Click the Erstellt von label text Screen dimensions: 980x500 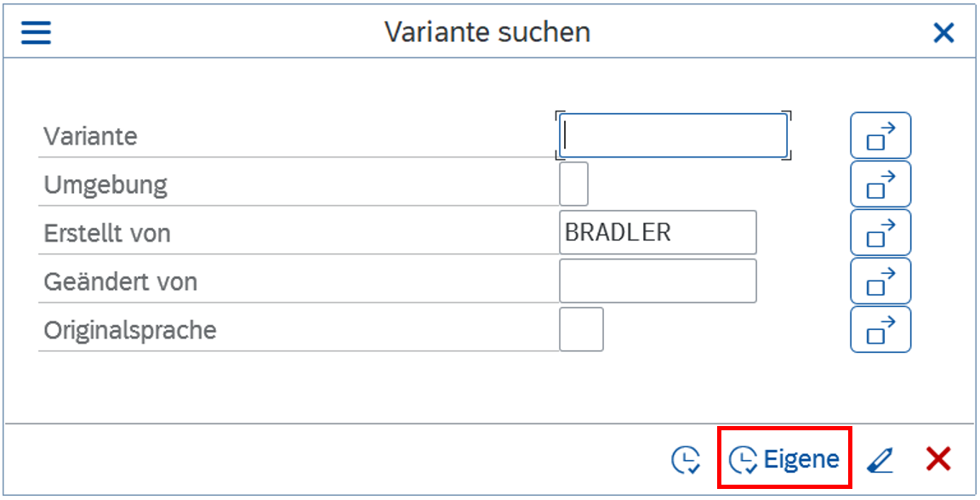107,233
